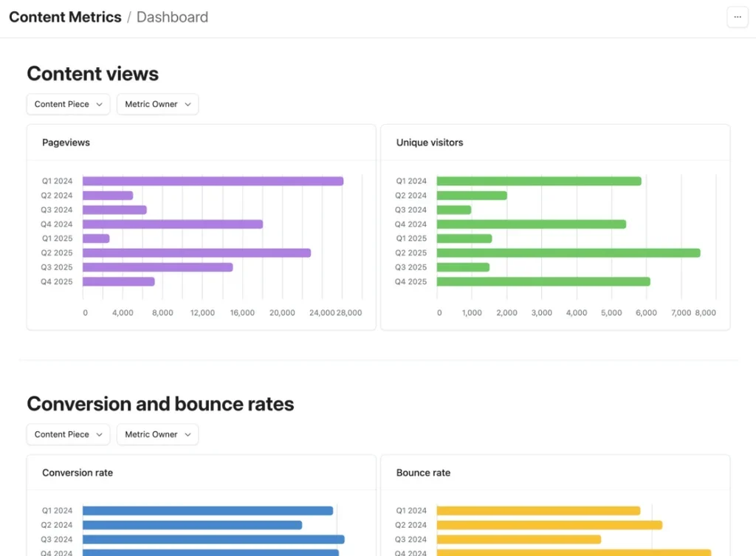Screen dimensions: 756x556
Task: Select the Q4 2024 green Unique visitors bar
Action: coord(532,224)
